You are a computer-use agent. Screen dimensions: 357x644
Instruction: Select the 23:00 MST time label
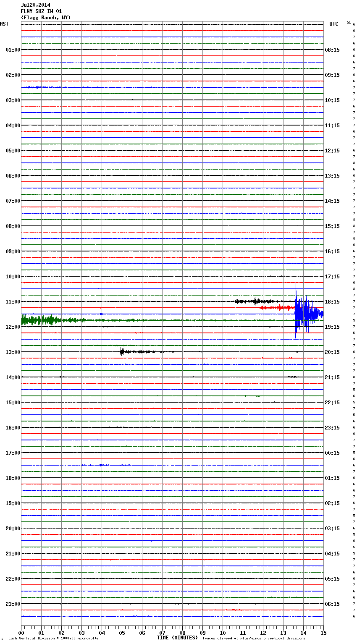[13, 604]
